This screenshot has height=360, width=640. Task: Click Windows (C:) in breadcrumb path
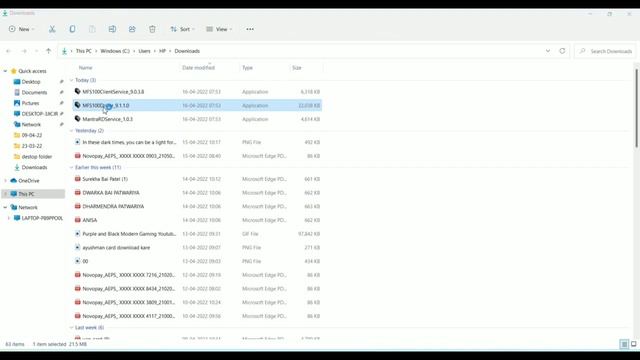tap(115, 51)
